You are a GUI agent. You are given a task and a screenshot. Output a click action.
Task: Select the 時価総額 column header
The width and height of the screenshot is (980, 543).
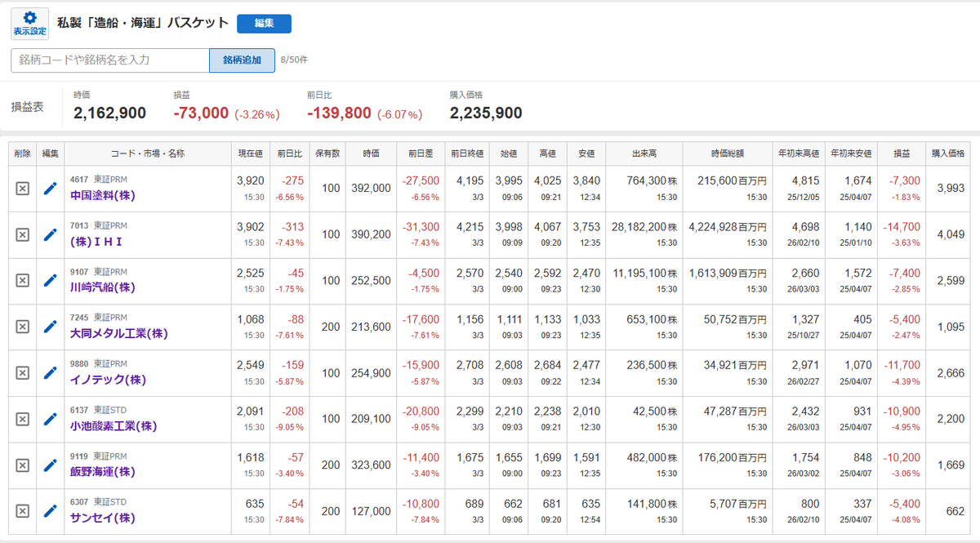coord(726,154)
